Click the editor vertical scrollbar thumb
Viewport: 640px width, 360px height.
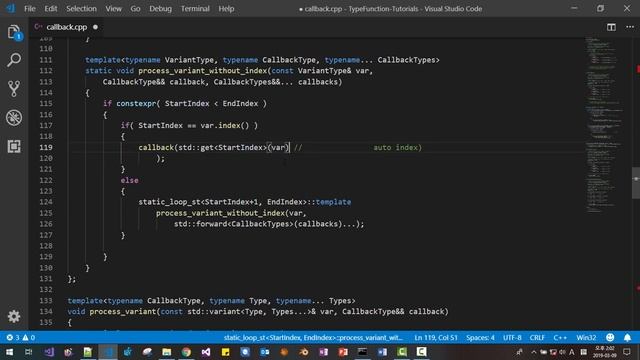[x=636, y=182]
